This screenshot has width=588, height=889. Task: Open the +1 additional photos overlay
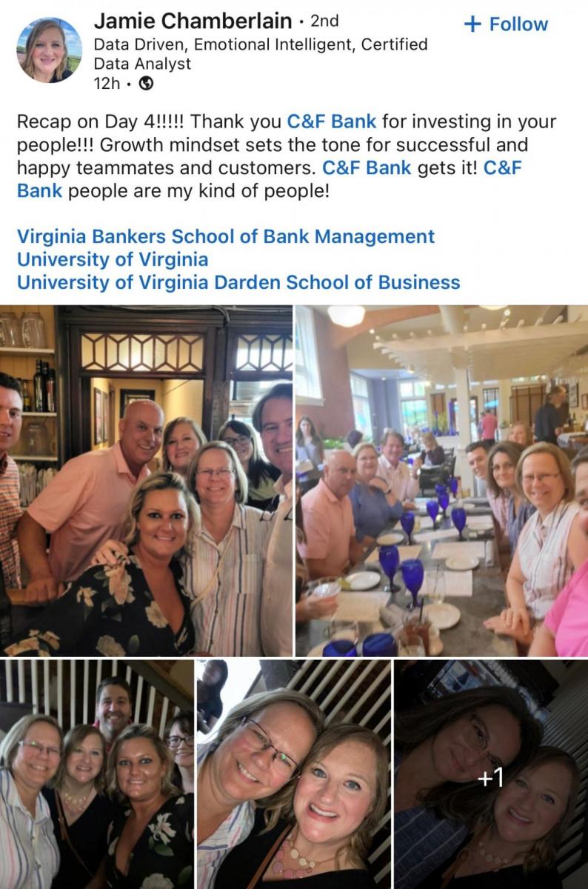(x=491, y=774)
